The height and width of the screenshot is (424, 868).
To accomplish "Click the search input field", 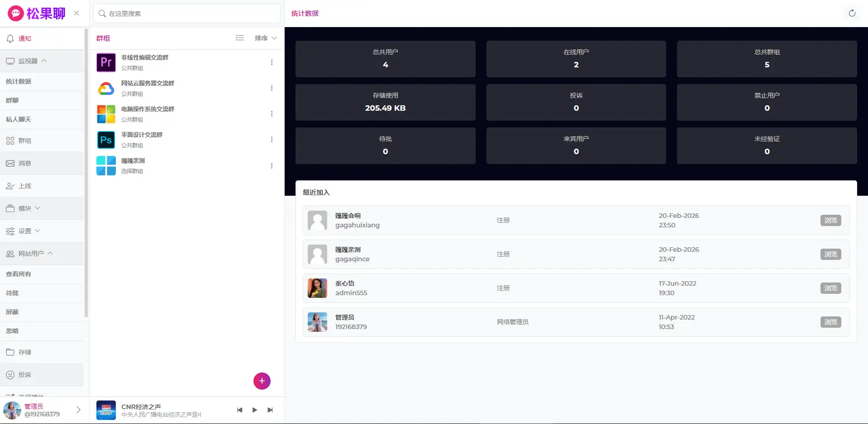I will click(x=190, y=14).
